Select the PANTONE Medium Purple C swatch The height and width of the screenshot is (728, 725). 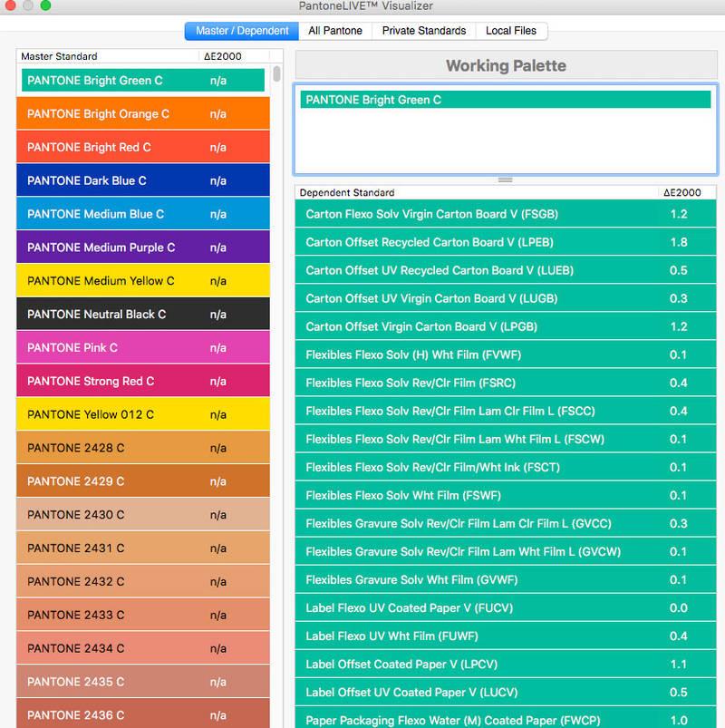coord(143,248)
